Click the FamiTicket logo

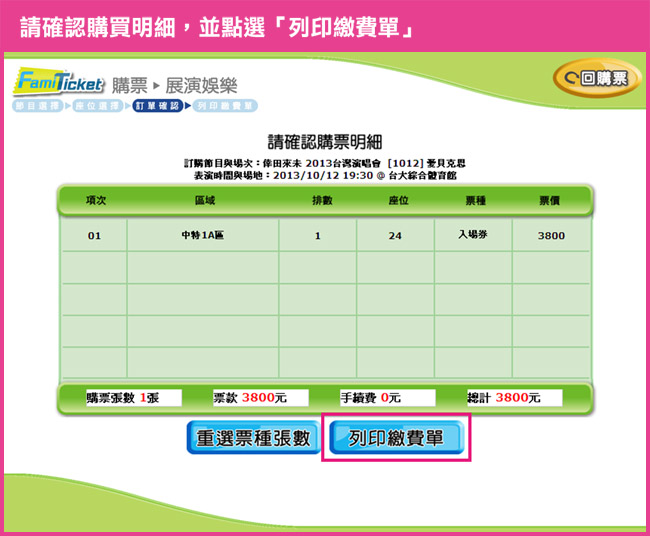coord(58,84)
